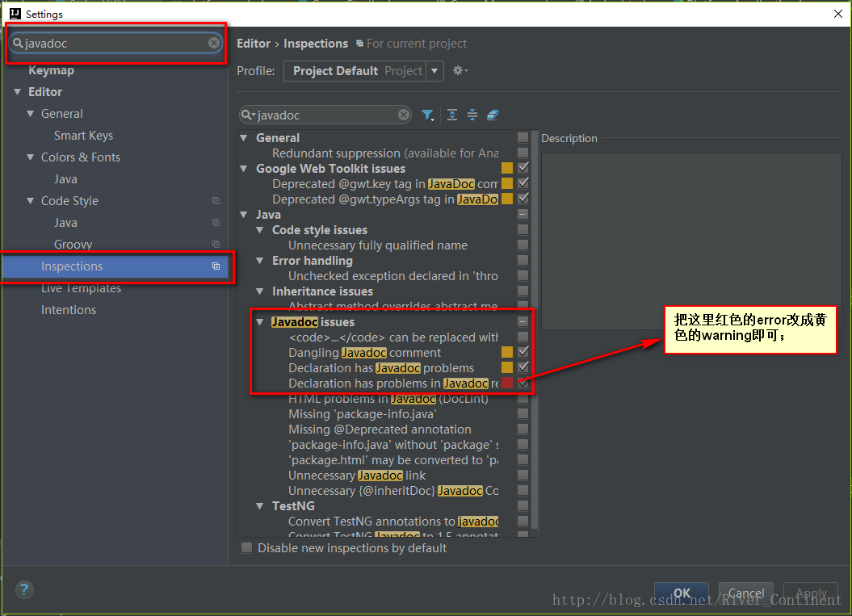Image resolution: width=852 pixels, height=616 pixels.
Task: Reset to empty with the eraser icon
Action: point(493,115)
